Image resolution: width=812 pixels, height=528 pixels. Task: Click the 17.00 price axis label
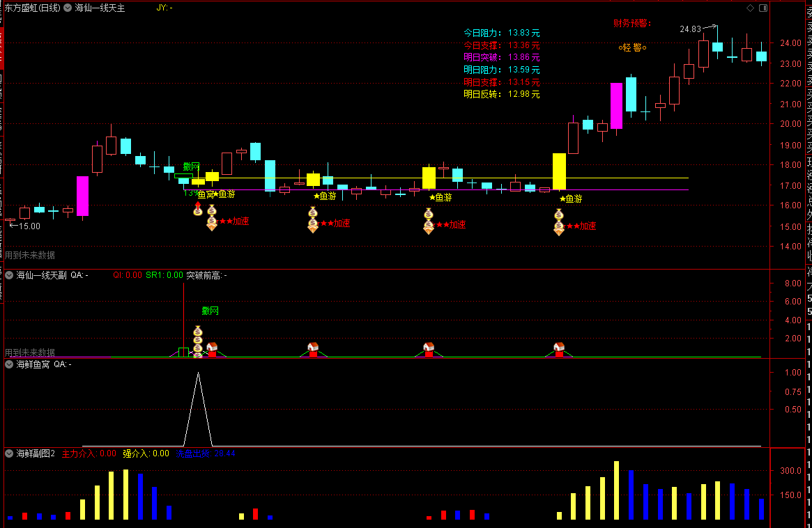click(x=791, y=185)
